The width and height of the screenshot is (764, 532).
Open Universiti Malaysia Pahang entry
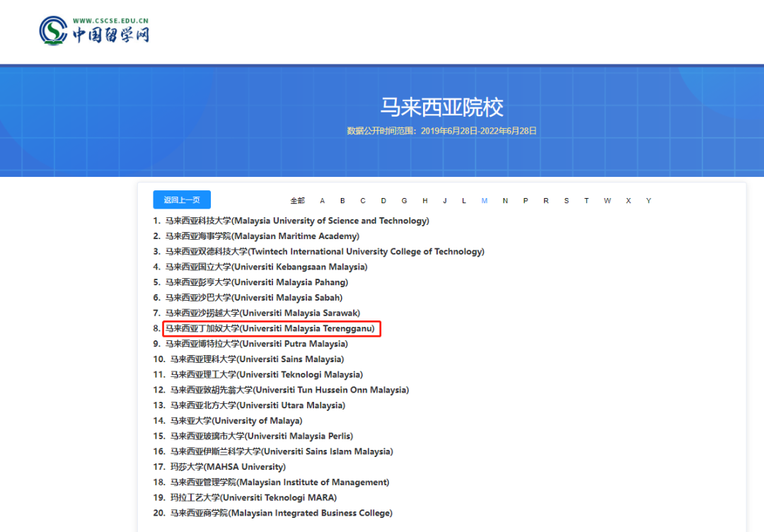coord(257,282)
